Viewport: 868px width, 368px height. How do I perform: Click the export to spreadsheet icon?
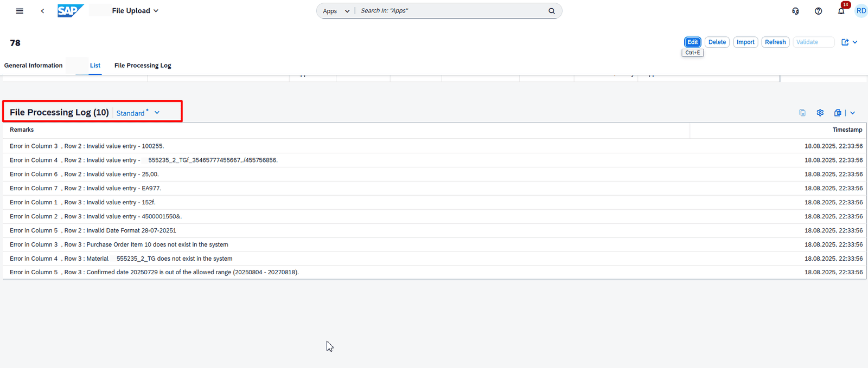coord(838,113)
